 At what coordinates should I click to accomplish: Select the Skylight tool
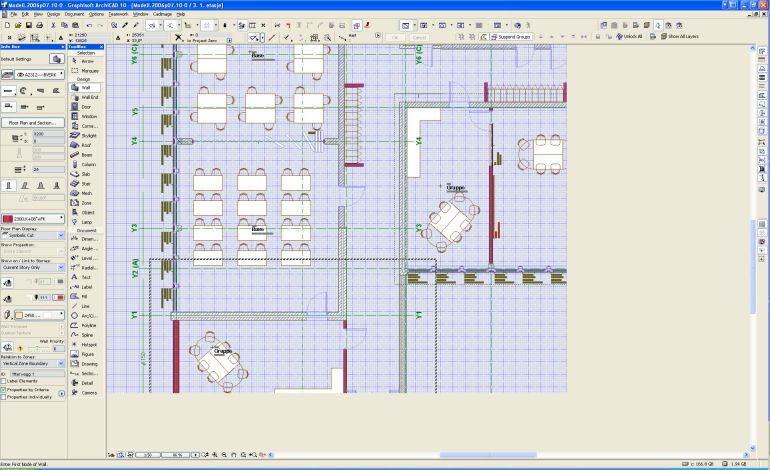coord(86,136)
